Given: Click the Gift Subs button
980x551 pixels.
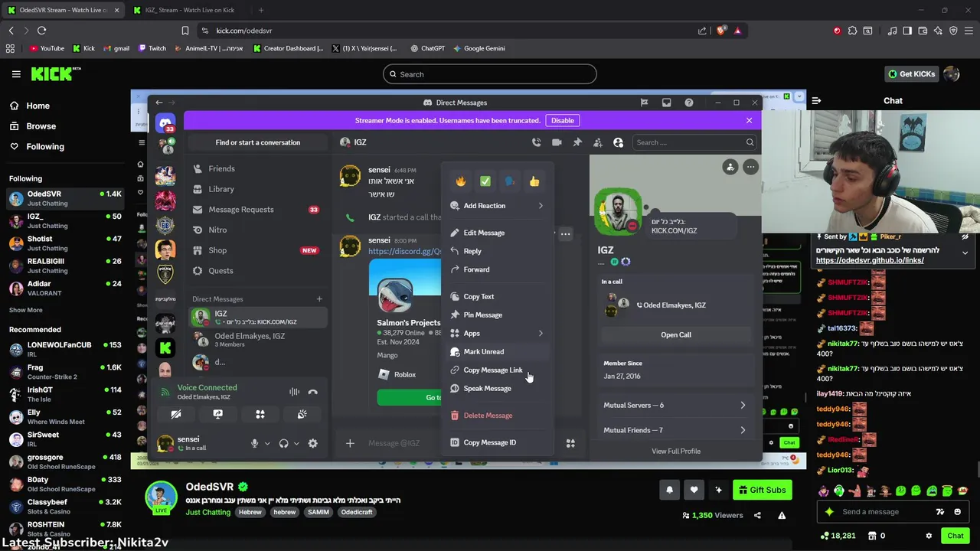Looking at the screenshot, I should pyautogui.click(x=762, y=490).
